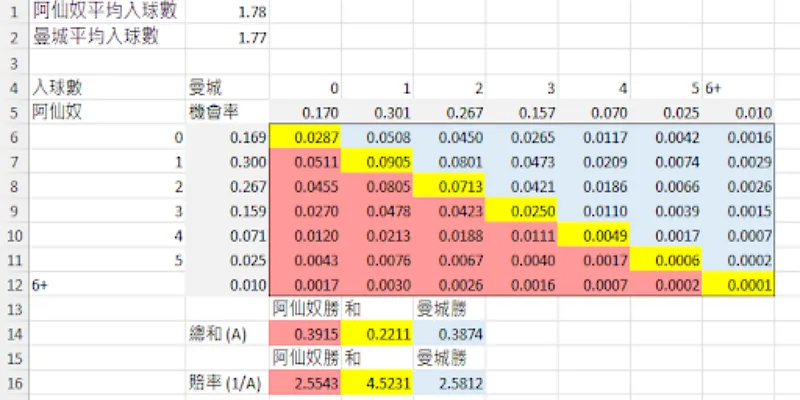
Task: Click the 6+ column label in row 4
Action: point(740,88)
